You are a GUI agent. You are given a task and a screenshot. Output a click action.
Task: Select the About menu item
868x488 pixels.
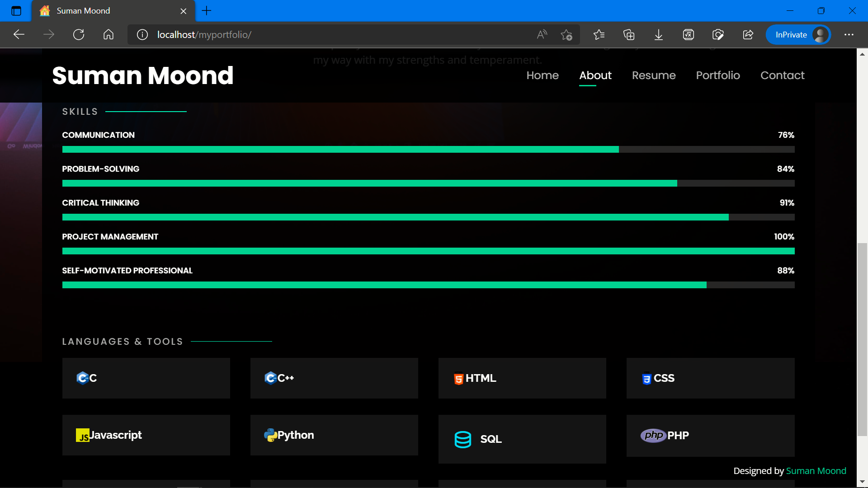pos(595,75)
